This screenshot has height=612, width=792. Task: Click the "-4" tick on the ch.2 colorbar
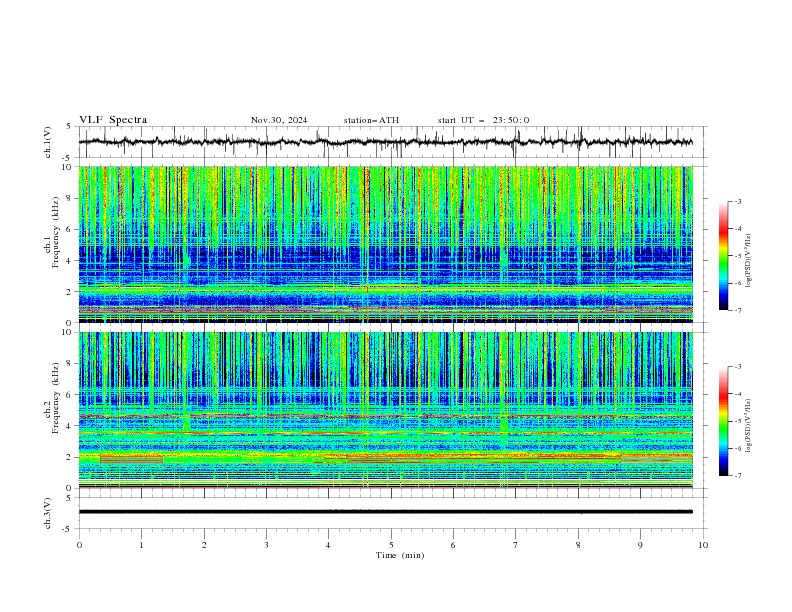[x=738, y=394]
